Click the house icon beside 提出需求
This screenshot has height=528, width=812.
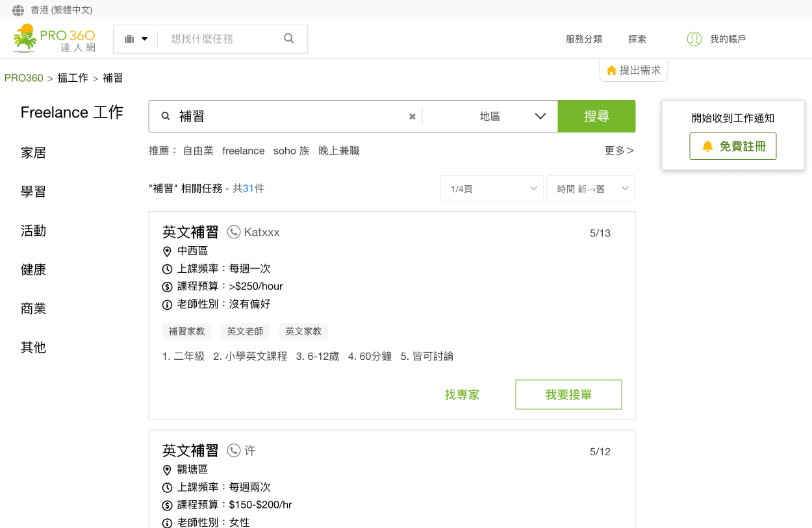(611, 70)
